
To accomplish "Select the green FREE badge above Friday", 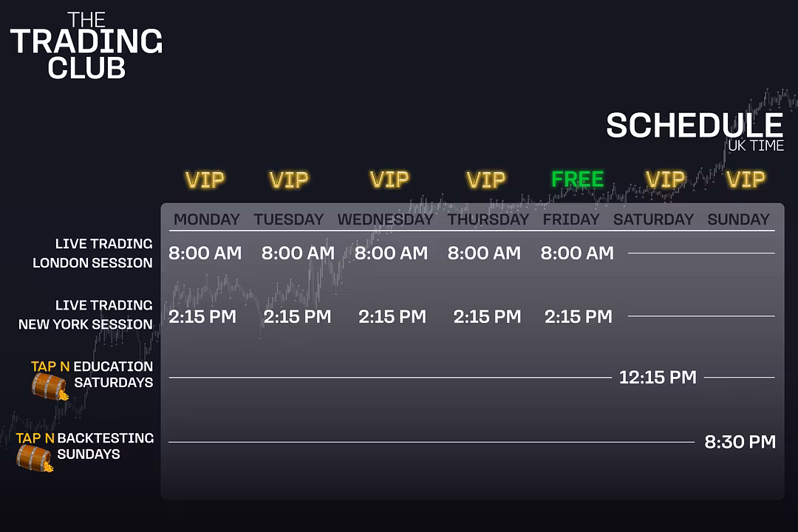I will point(578,180).
